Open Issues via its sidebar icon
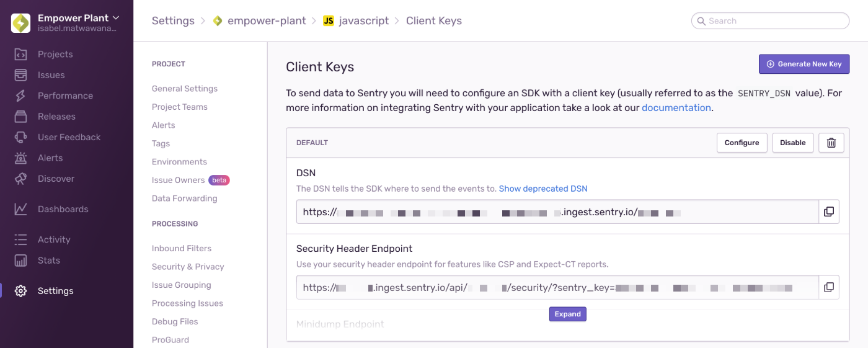The height and width of the screenshot is (348, 868). (20, 75)
